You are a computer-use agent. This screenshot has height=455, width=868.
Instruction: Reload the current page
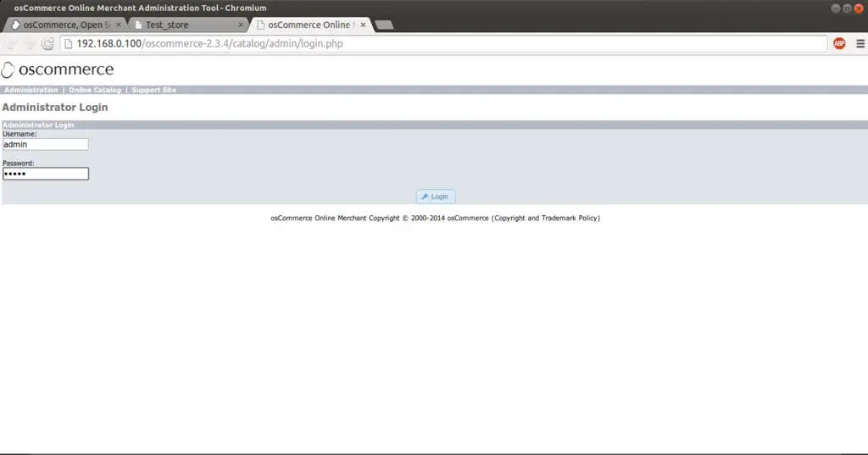(47, 44)
